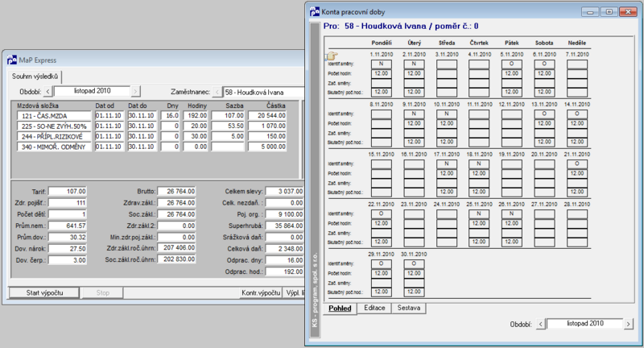The width and height of the screenshot is (644, 348).
Task: Click the Konta pracovní doby title bar icon
Action: (315, 12)
